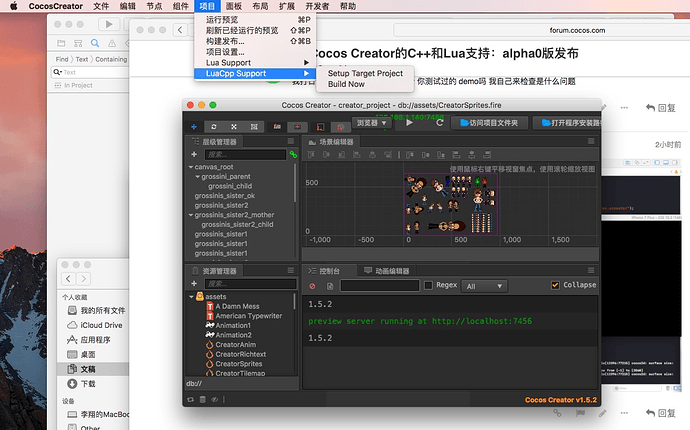Click the preview play button

click(x=409, y=123)
